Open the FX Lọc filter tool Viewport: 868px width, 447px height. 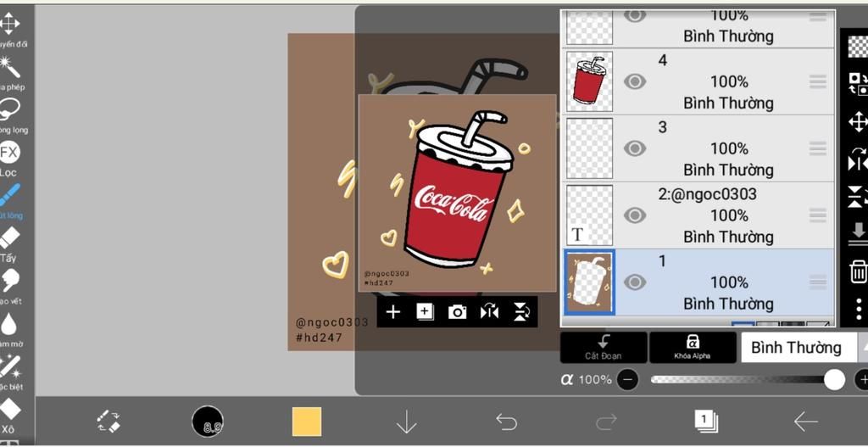click(x=9, y=153)
